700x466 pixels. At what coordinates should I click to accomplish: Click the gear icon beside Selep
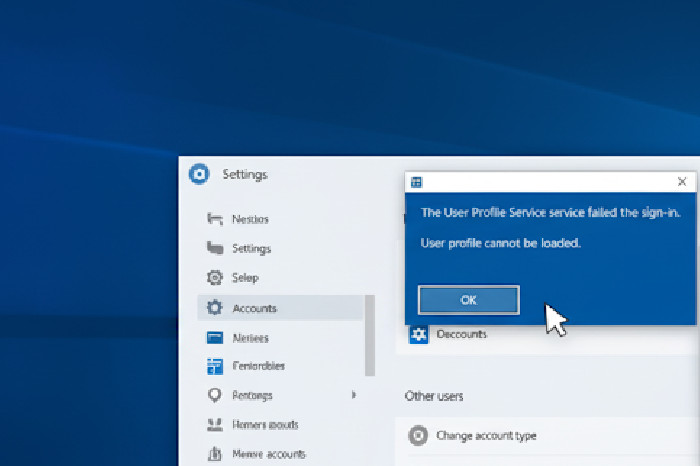pyautogui.click(x=215, y=278)
